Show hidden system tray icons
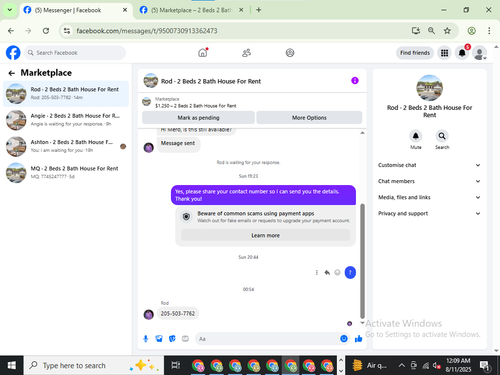The width and height of the screenshot is (500, 375). click(402, 366)
